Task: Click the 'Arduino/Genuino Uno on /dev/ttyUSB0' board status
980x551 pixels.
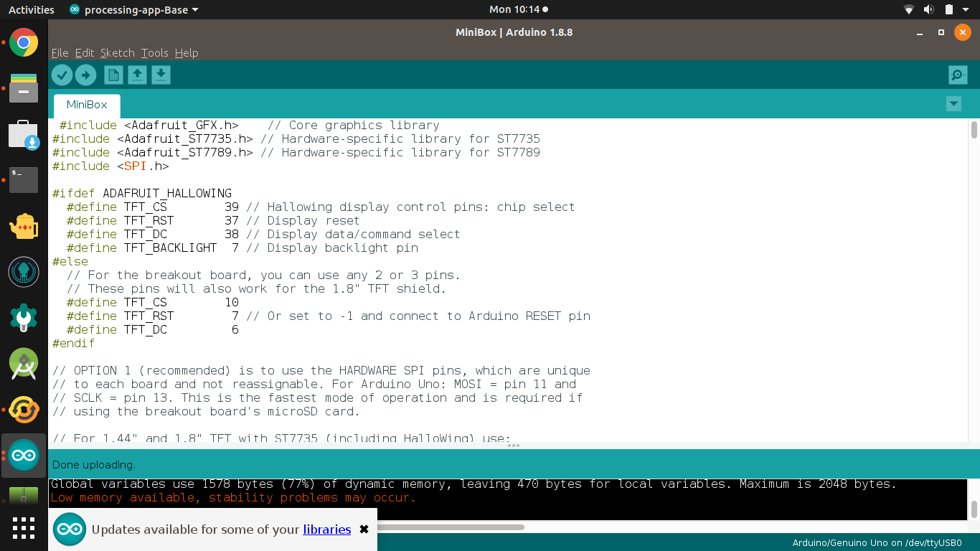Action: click(877, 543)
